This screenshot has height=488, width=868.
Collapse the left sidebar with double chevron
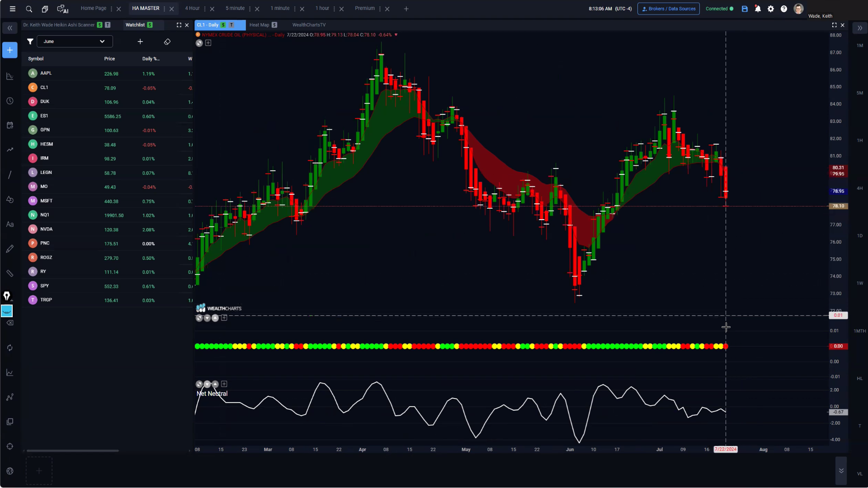(9, 28)
